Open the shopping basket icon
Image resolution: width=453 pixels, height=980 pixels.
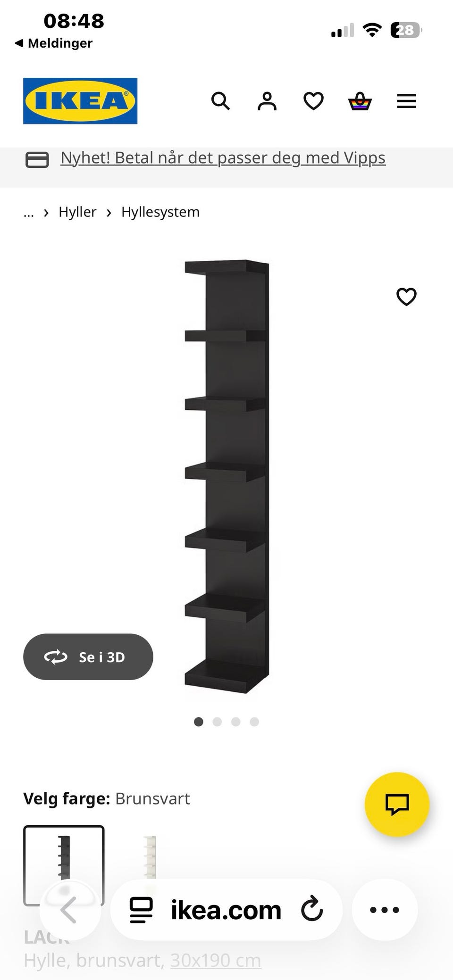pyautogui.click(x=360, y=101)
